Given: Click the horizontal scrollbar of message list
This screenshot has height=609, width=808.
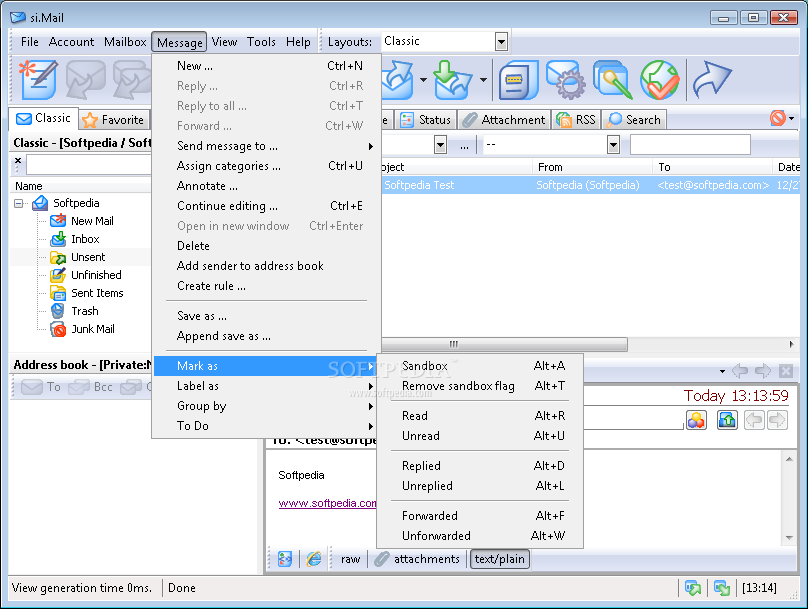Looking at the screenshot, I should [x=505, y=344].
